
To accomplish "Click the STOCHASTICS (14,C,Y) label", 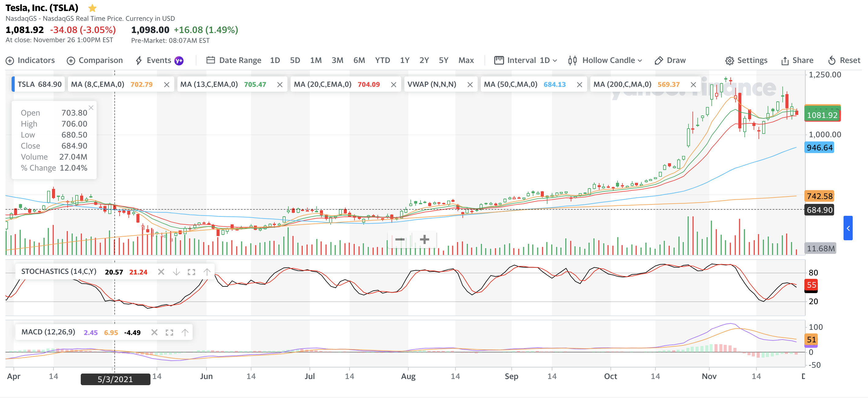I will tap(59, 271).
